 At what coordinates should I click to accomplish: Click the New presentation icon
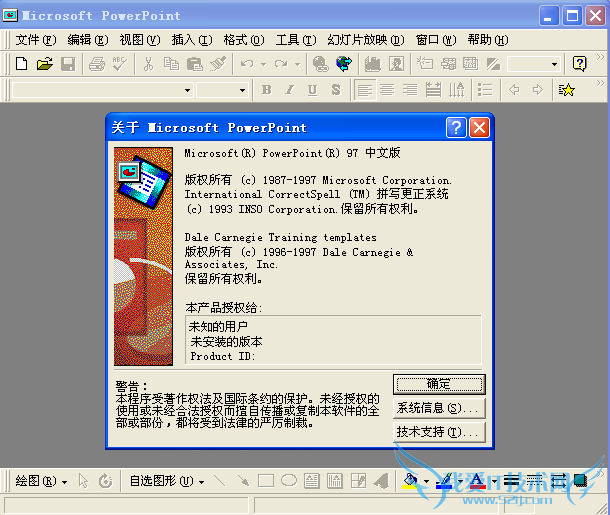[22, 64]
